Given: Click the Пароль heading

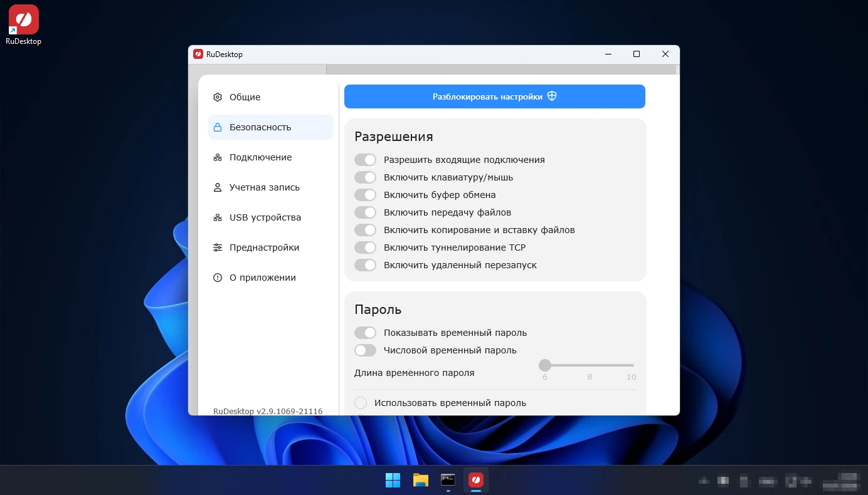Looking at the screenshot, I should coord(378,310).
